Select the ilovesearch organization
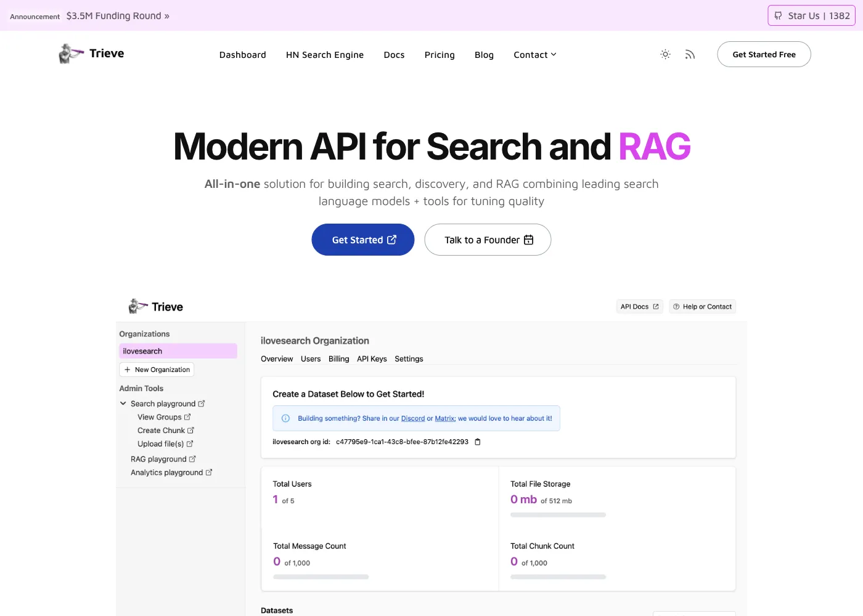 click(178, 351)
